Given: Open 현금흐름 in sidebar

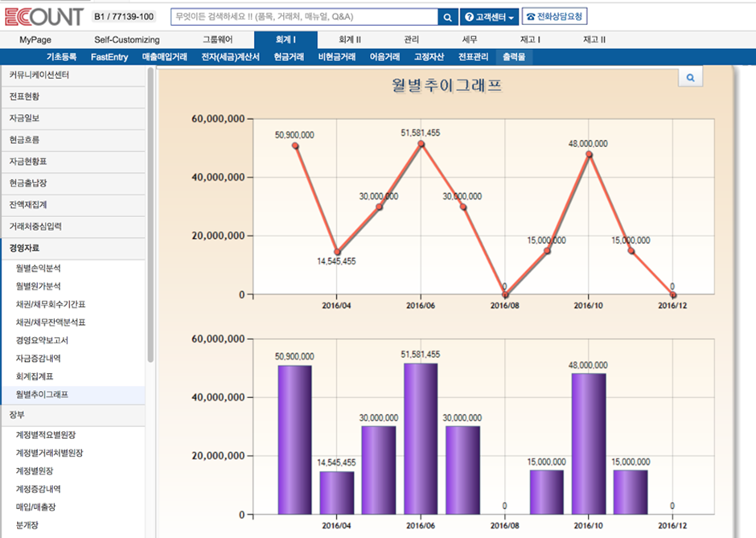Looking at the screenshot, I should tap(73, 140).
